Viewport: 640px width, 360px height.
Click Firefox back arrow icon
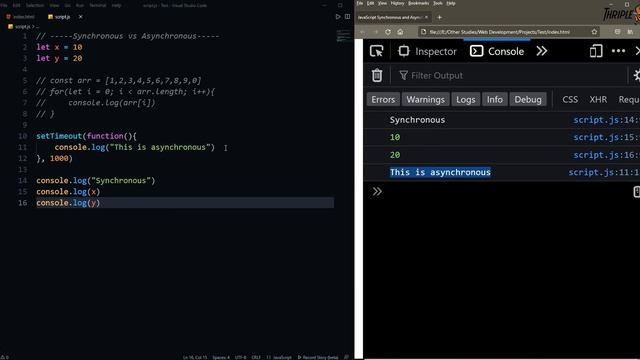pyautogui.click(x=362, y=32)
